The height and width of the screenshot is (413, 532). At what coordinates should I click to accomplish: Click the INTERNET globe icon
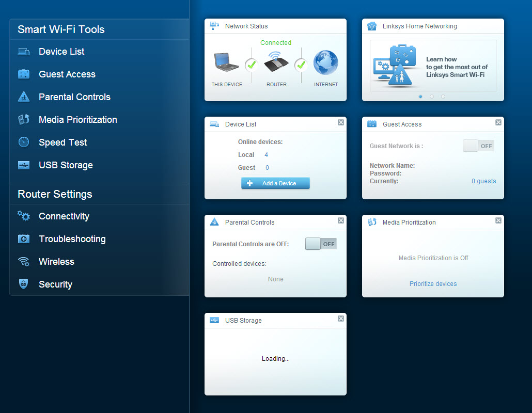point(326,63)
